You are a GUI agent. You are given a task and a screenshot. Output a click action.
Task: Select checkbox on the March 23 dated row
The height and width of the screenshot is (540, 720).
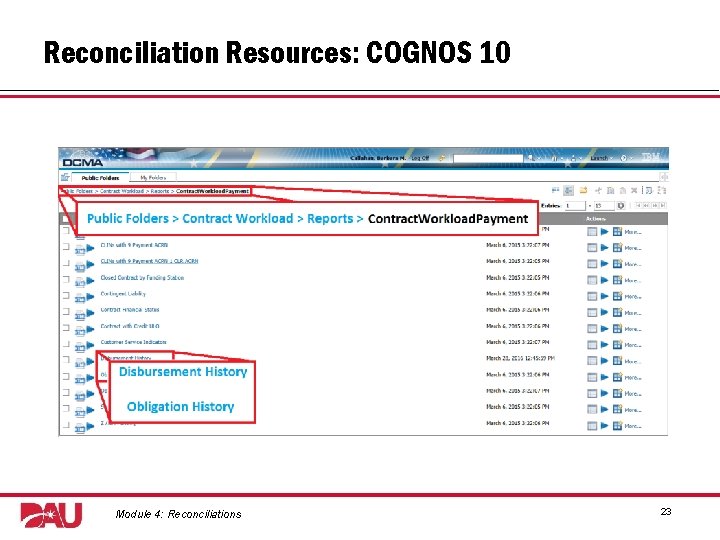pyautogui.click(x=66, y=360)
